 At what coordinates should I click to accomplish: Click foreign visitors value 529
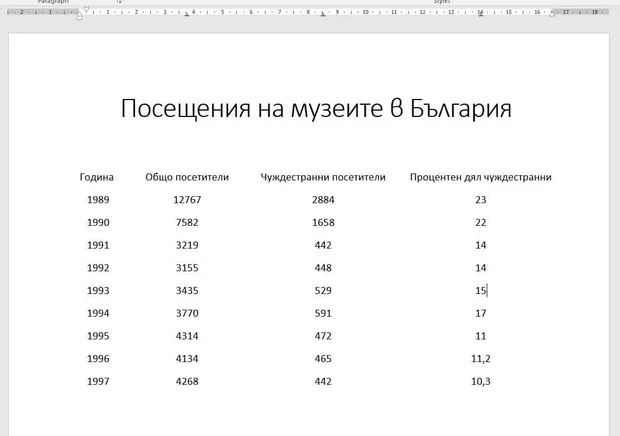click(x=323, y=291)
